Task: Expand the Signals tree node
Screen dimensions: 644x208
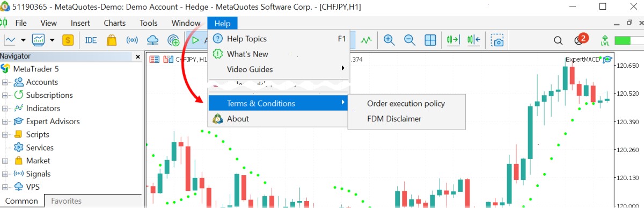Action: pos(5,174)
